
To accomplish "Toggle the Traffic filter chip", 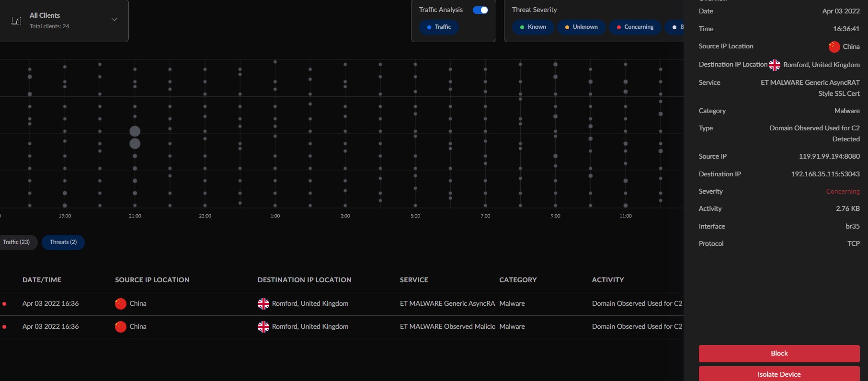I will (439, 27).
